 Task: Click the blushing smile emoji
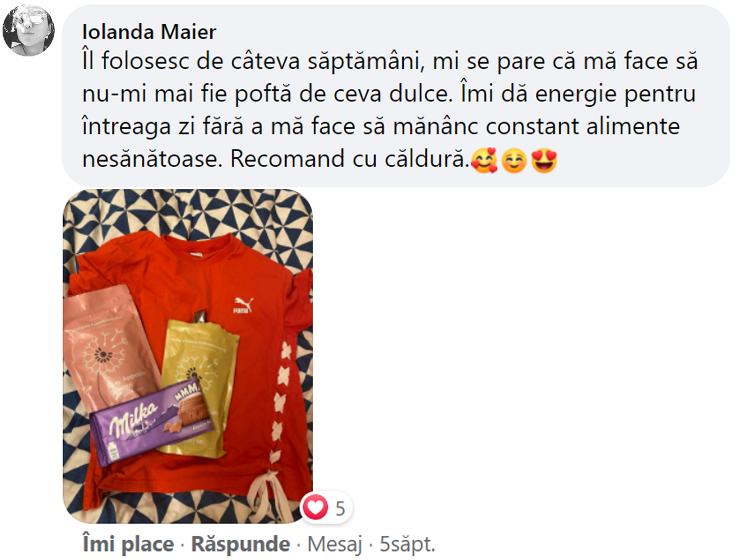click(x=514, y=161)
